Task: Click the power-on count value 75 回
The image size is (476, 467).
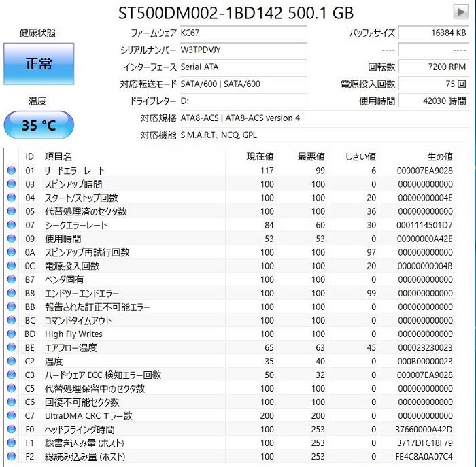Action: click(x=433, y=84)
